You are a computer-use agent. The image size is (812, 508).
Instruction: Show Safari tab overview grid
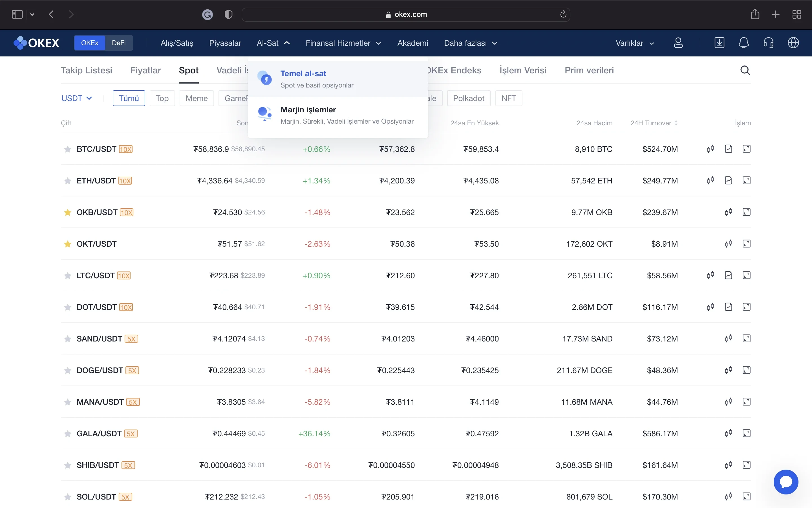click(796, 14)
